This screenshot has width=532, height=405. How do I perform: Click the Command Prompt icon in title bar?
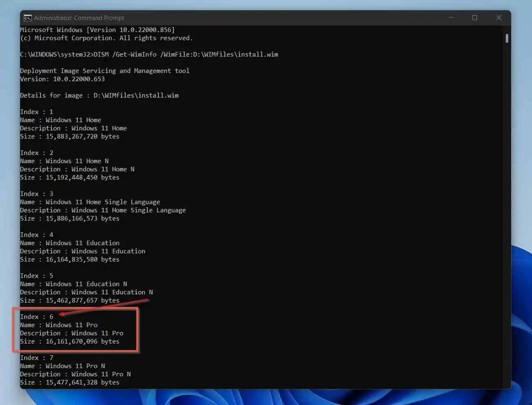pyautogui.click(x=27, y=18)
